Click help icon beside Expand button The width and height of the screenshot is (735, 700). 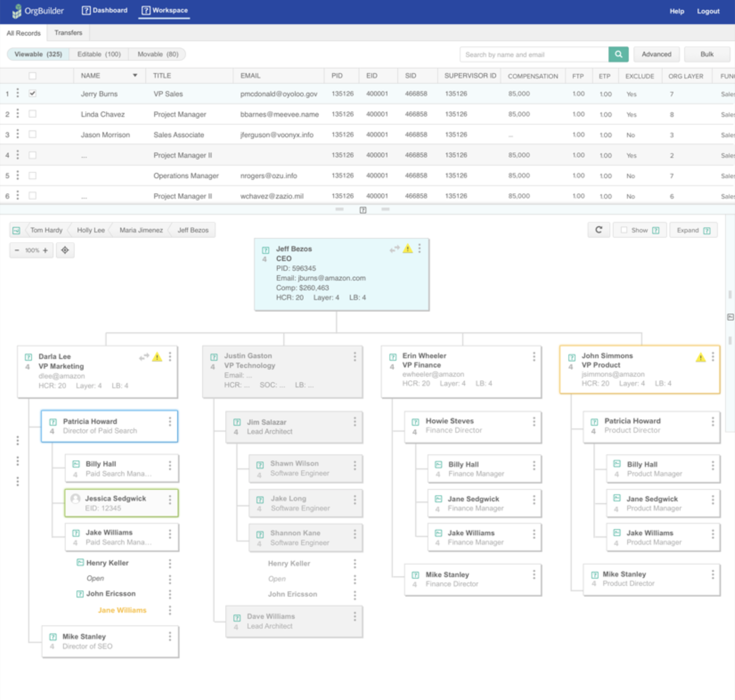707,231
